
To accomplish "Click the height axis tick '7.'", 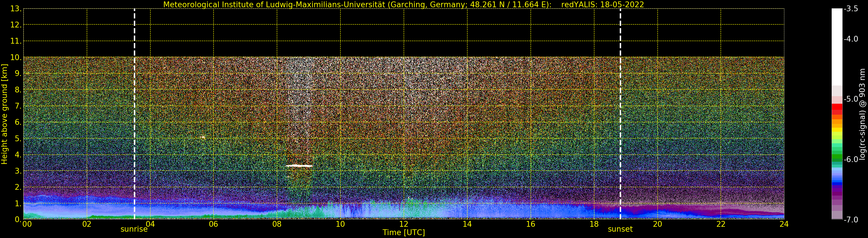I will pyautogui.click(x=18, y=106).
